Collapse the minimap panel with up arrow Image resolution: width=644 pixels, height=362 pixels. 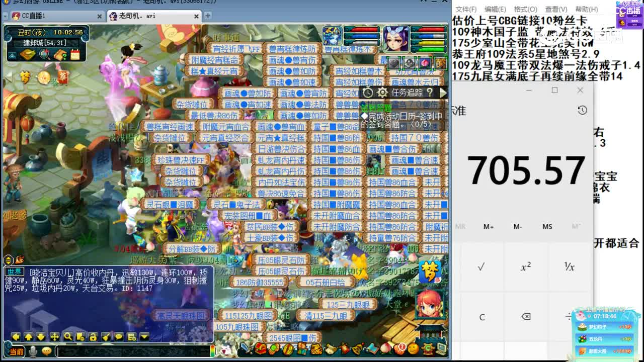tap(11, 55)
